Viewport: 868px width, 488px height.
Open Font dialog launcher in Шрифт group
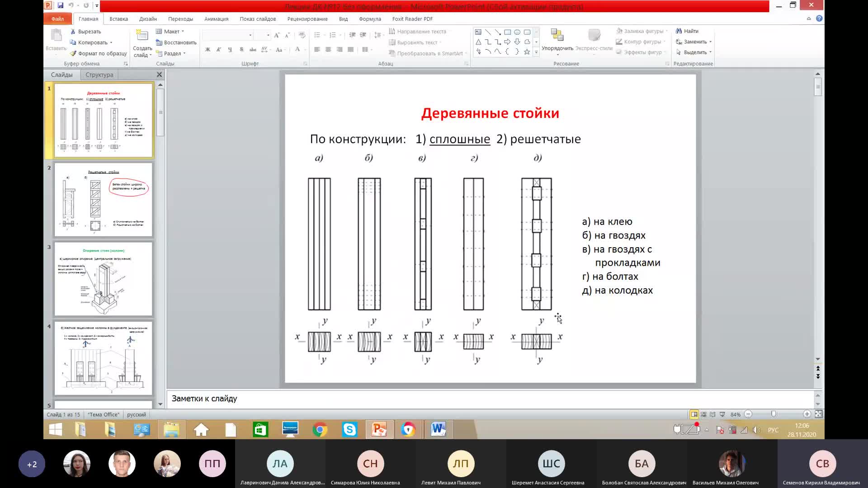[x=306, y=64]
